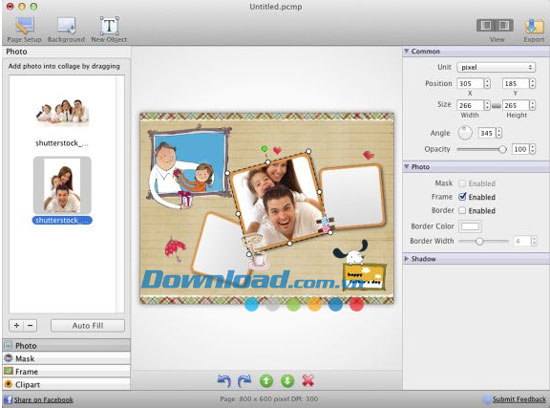
Task: Open the Unit pixel dropdown
Action: pos(496,67)
